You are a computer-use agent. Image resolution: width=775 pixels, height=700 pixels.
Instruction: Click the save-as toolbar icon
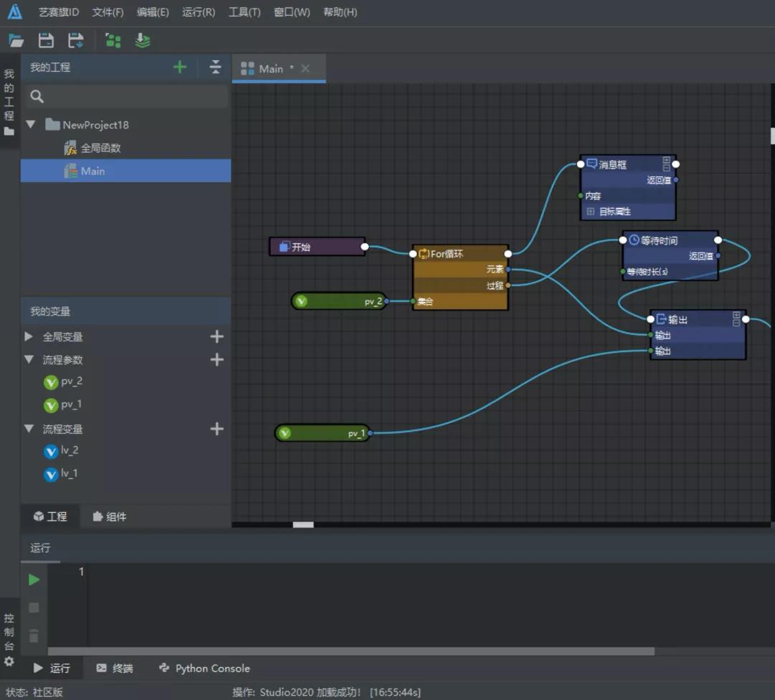pyautogui.click(x=75, y=41)
